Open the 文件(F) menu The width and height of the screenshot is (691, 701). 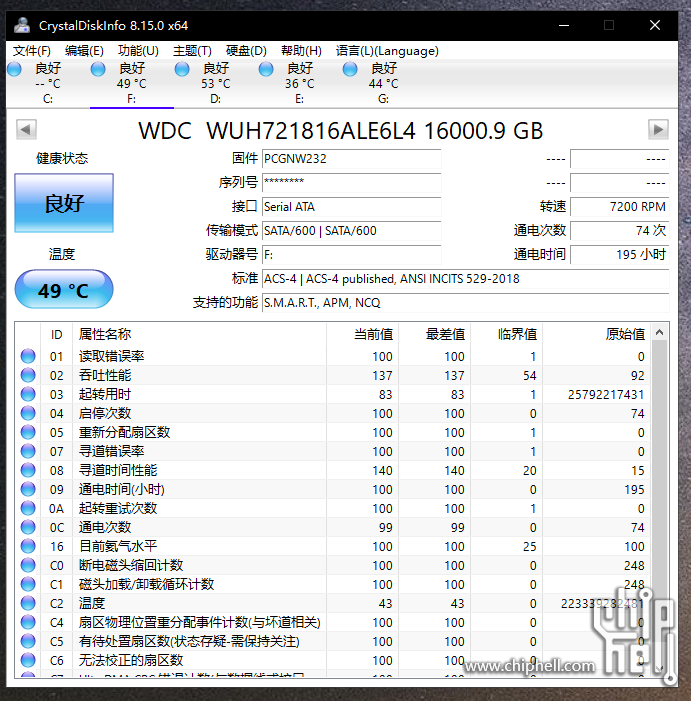point(32,51)
